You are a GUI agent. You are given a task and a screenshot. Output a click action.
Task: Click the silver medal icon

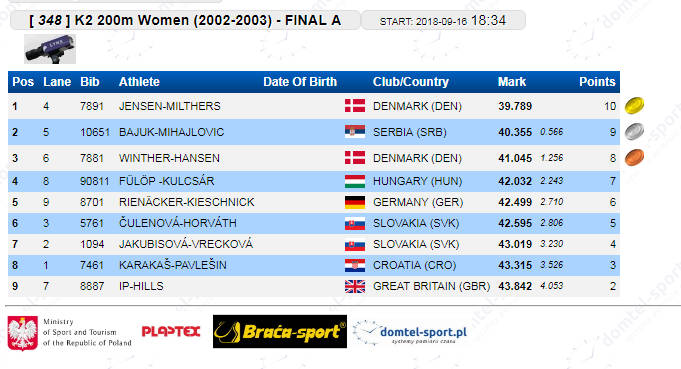click(634, 132)
